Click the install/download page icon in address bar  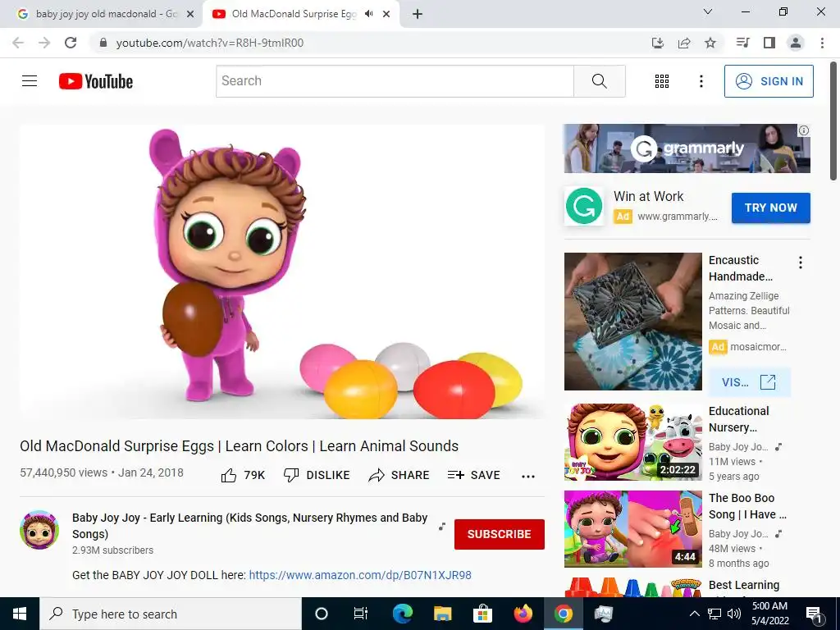click(657, 43)
